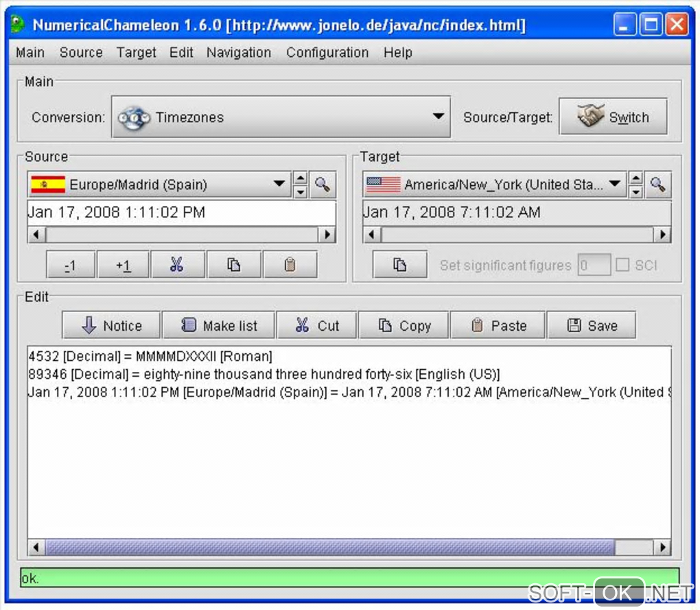Click the Roman numeral conversion line
This screenshot has height=610, width=700.
[150, 356]
